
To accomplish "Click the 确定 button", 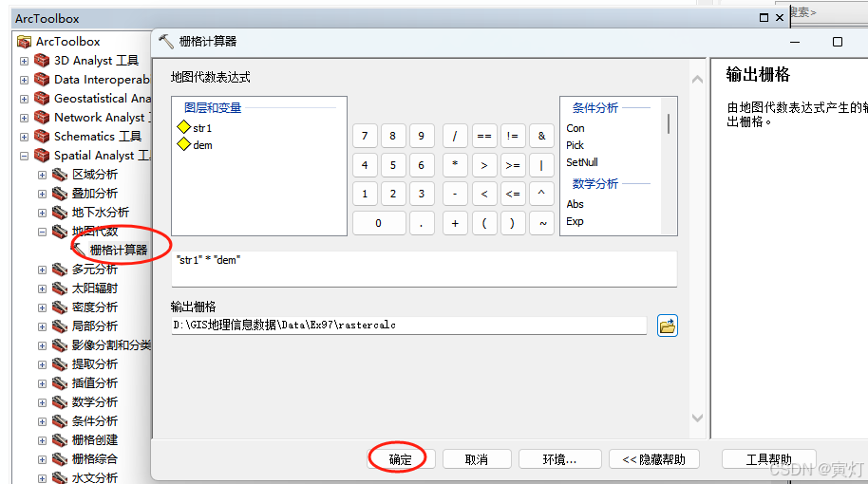I will point(401,459).
